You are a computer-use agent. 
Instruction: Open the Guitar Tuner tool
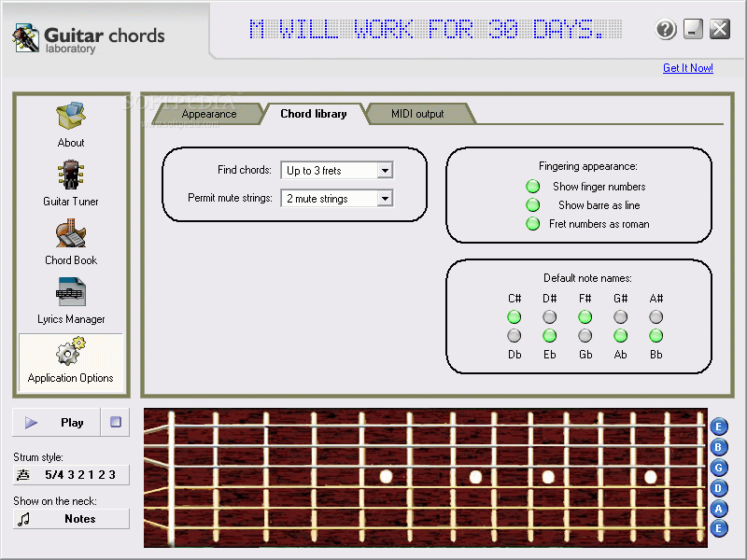pos(71,175)
